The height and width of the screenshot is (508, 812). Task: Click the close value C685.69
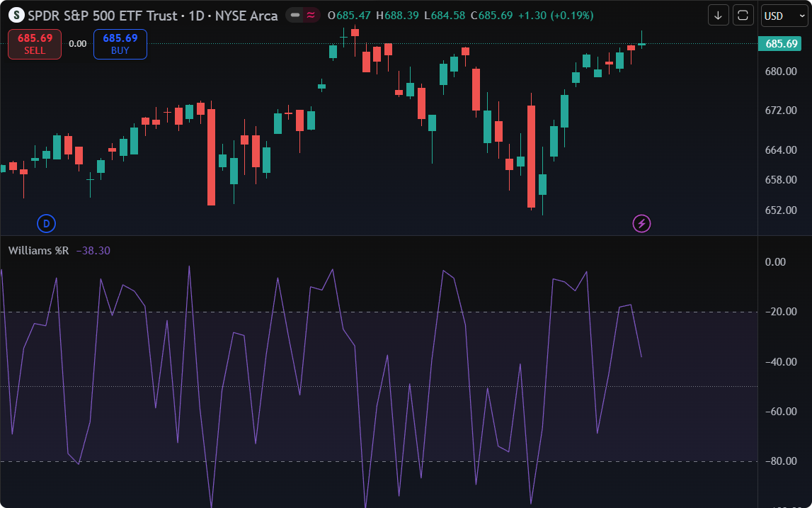point(491,16)
